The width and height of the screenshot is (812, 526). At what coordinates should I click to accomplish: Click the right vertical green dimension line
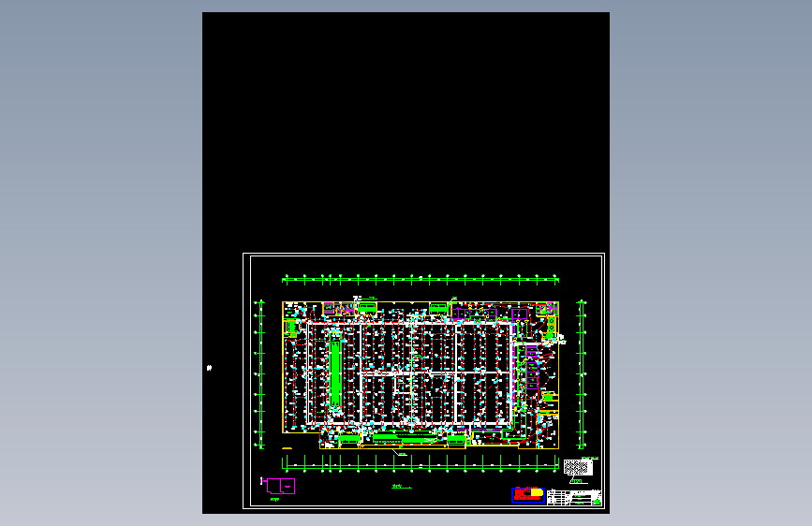(582, 373)
